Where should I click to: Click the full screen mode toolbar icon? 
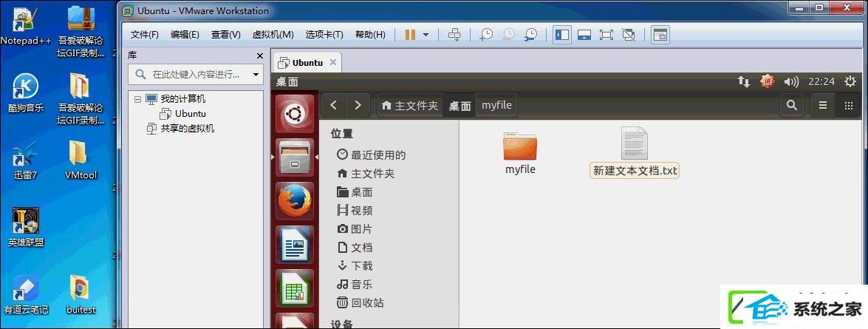pyautogui.click(x=606, y=35)
